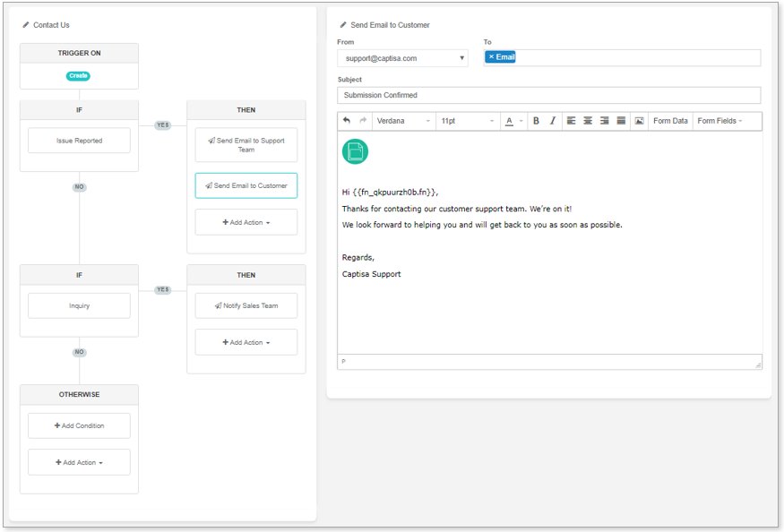
Task: Select the Send Email to Customer action
Action: tap(246, 185)
